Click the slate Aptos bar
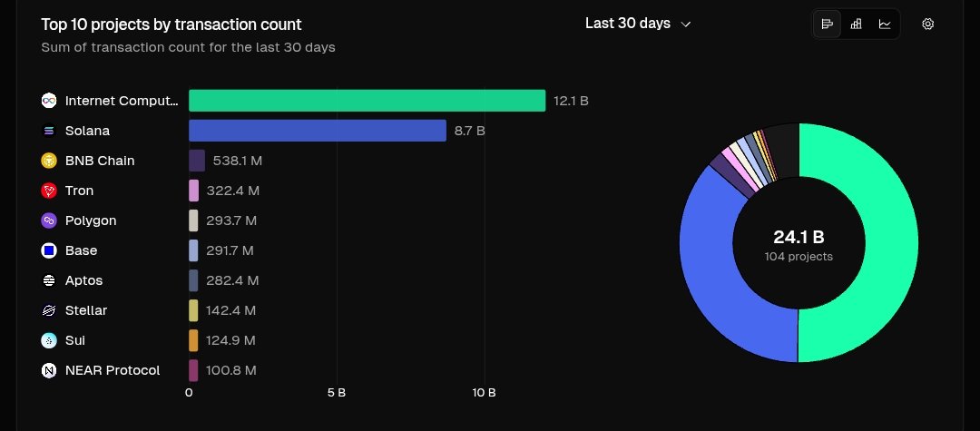This screenshot has height=431, width=980. [194, 280]
